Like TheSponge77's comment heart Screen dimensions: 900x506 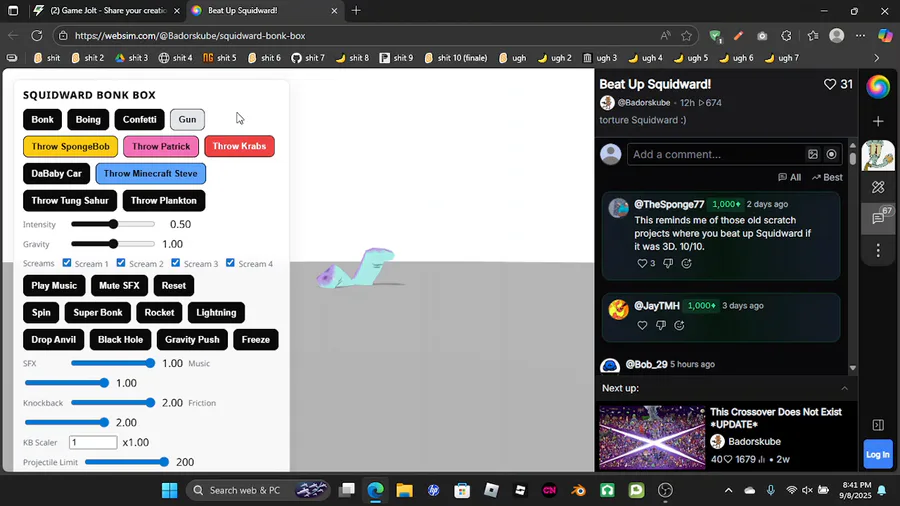[642, 263]
